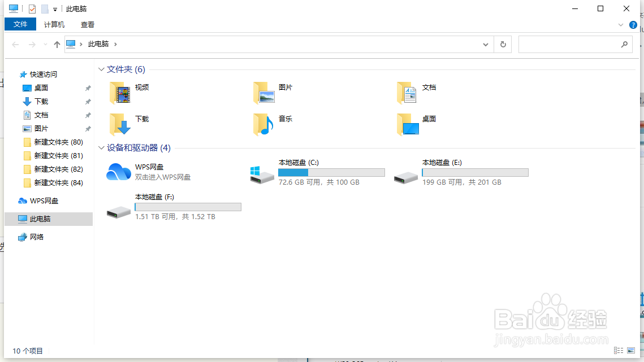Image resolution: width=644 pixels, height=362 pixels.
Task: Expand the ribbon chevron
Action: [621, 25]
